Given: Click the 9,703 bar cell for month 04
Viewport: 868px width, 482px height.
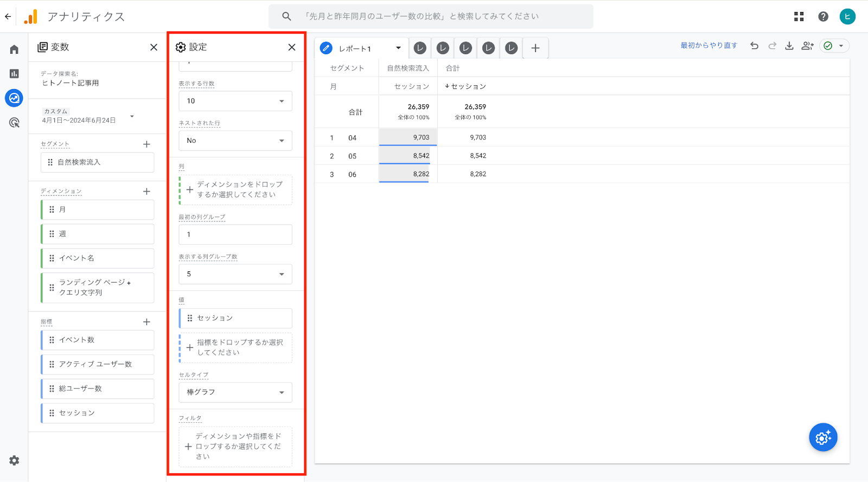Looking at the screenshot, I should point(408,137).
